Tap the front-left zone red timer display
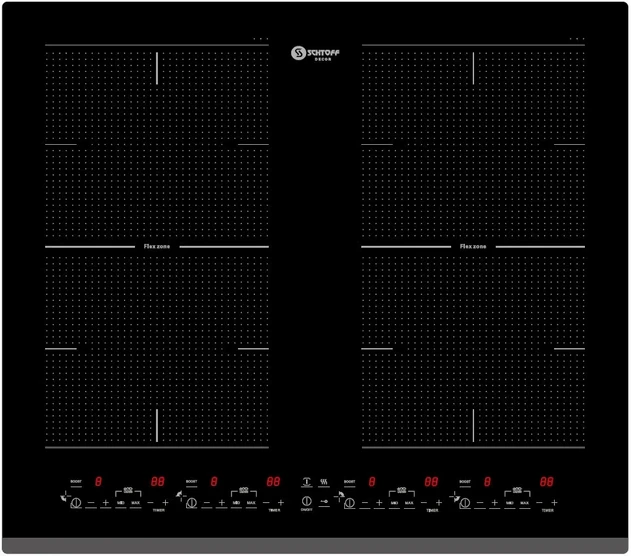 pyautogui.click(x=158, y=482)
